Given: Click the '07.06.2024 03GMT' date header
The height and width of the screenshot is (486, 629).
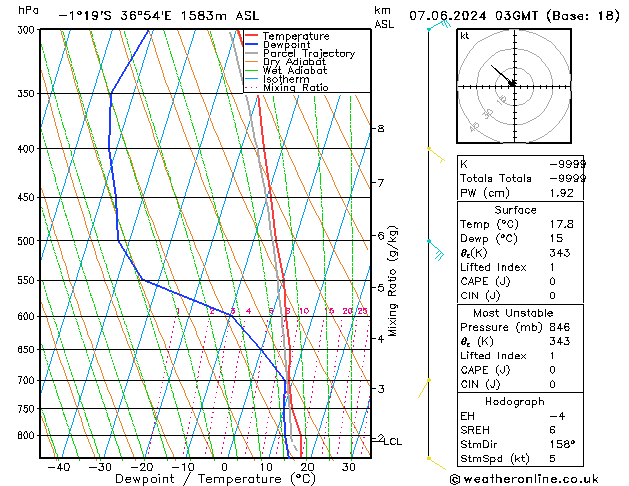Looking at the screenshot, I should [473, 16].
